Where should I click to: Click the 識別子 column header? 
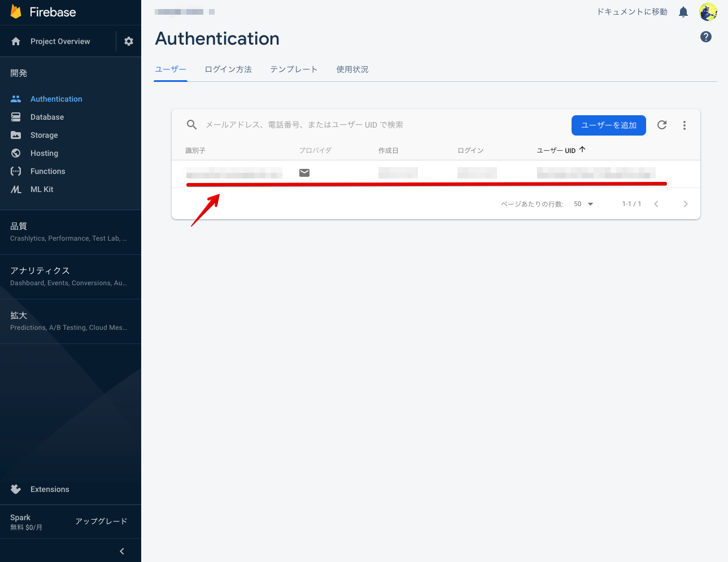(x=195, y=151)
